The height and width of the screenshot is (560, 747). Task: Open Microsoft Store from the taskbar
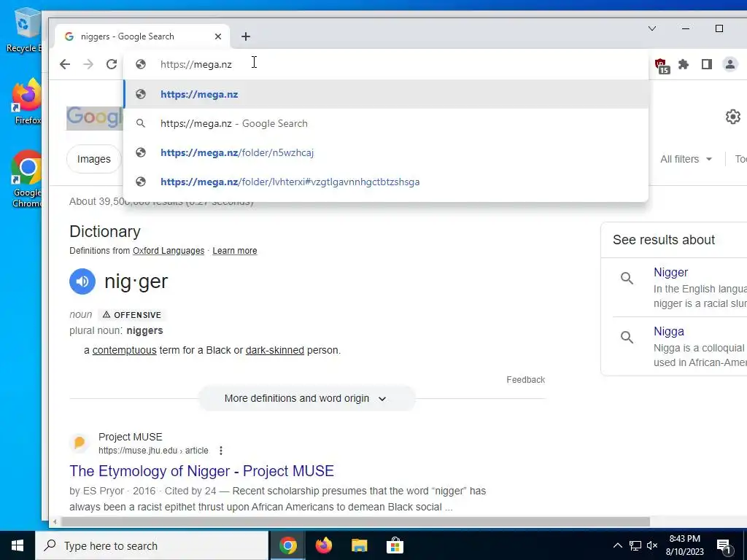[x=395, y=545]
